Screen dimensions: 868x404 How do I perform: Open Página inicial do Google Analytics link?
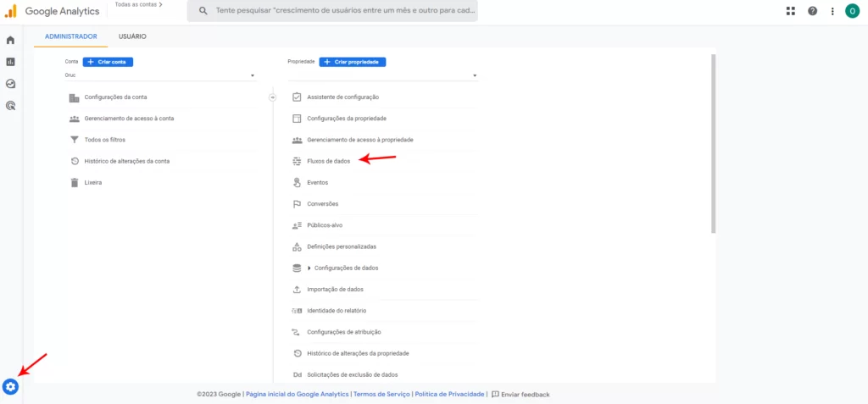(298, 395)
